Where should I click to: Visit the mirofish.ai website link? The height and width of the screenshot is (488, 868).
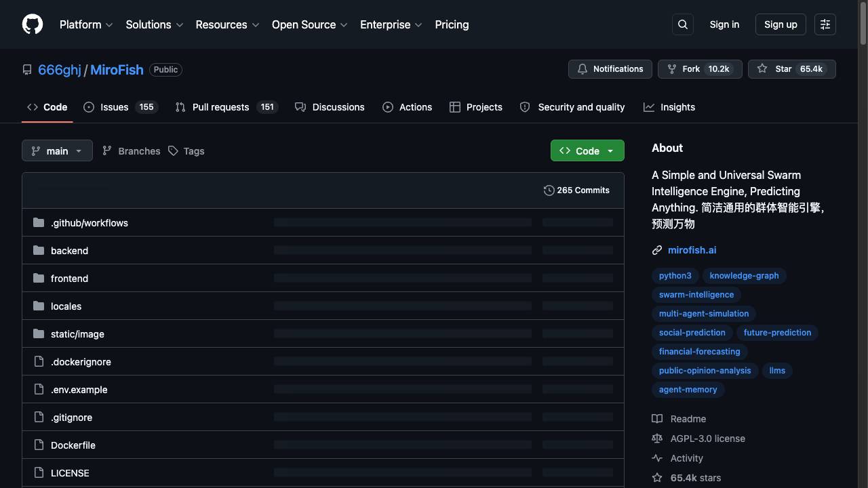(692, 250)
